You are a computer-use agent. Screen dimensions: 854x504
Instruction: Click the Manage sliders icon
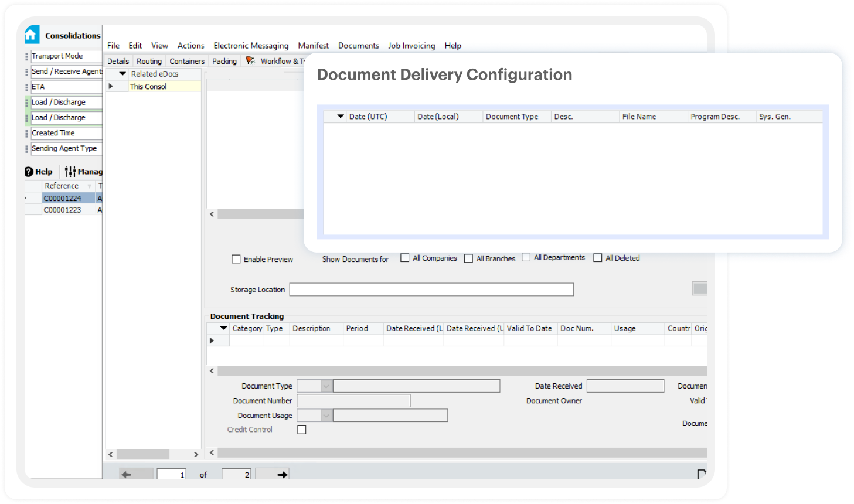click(x=70, y=172)
